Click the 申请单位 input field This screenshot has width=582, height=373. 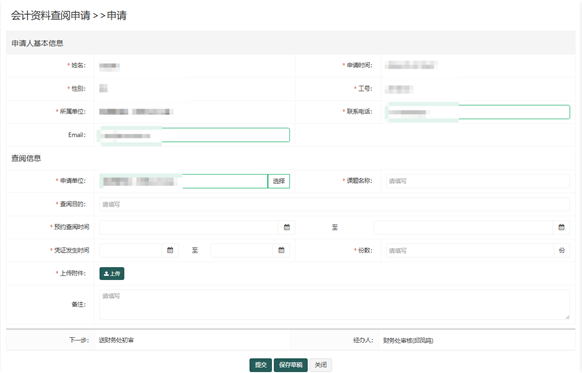(x=184, y=181)
